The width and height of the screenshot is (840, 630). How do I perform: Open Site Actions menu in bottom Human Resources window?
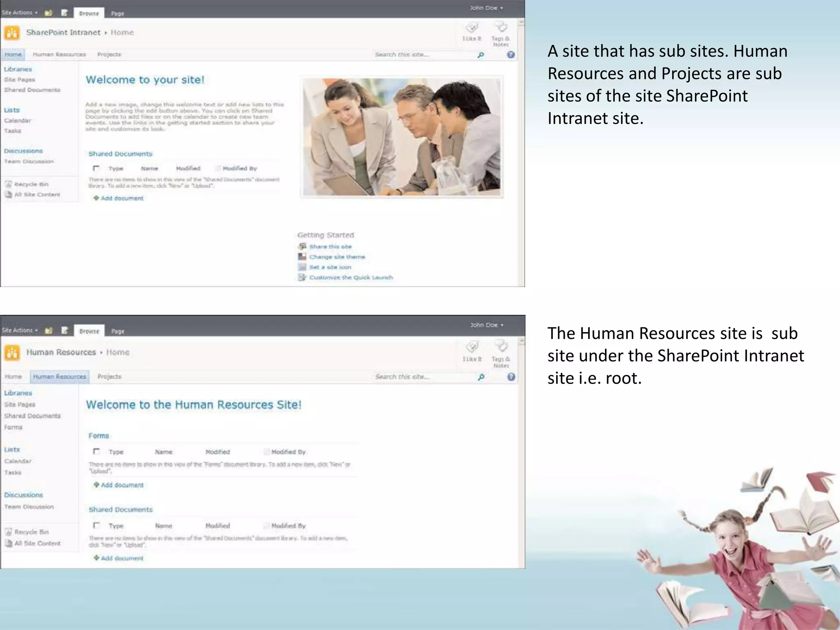coord(19,330)
